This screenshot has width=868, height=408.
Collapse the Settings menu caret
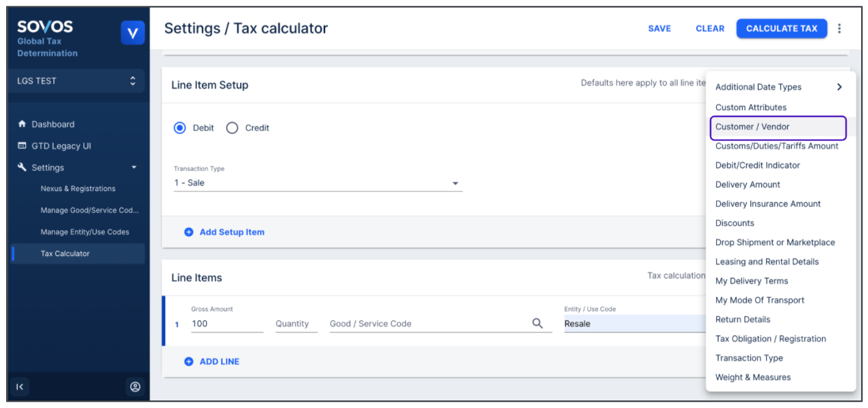click(134, 168)
